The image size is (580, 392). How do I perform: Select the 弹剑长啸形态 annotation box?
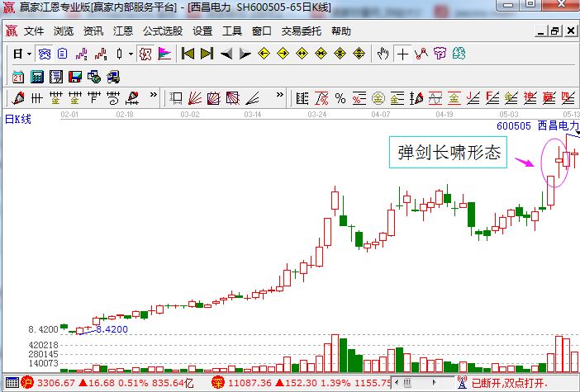pyautogui.click(x=450, y=153)
